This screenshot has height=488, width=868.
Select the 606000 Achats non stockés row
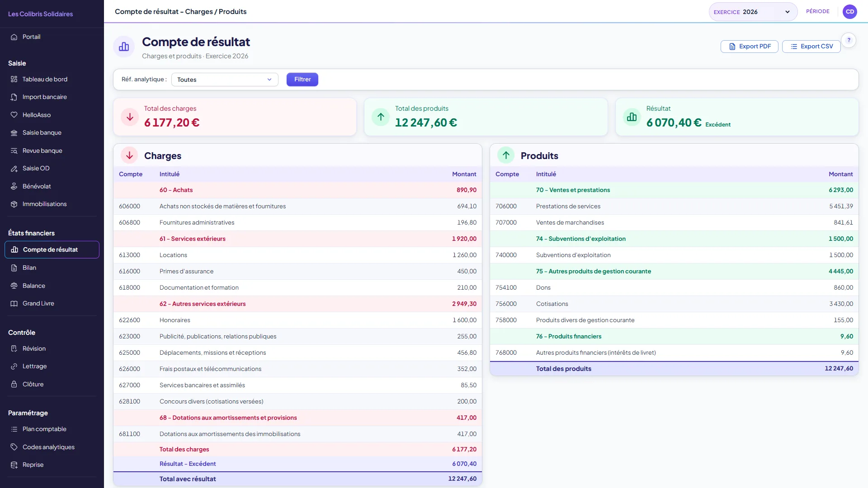(x=297, y=206)
